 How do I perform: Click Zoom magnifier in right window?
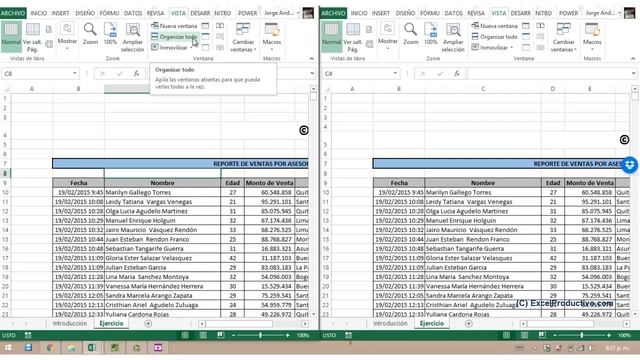pyautogui.click(x=411, y=34)
